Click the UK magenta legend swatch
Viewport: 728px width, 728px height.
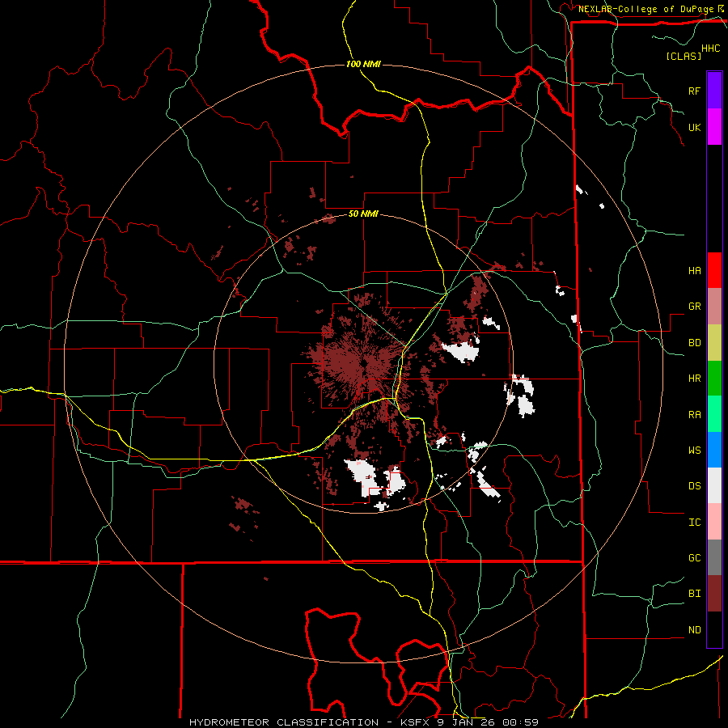point(714,127)
